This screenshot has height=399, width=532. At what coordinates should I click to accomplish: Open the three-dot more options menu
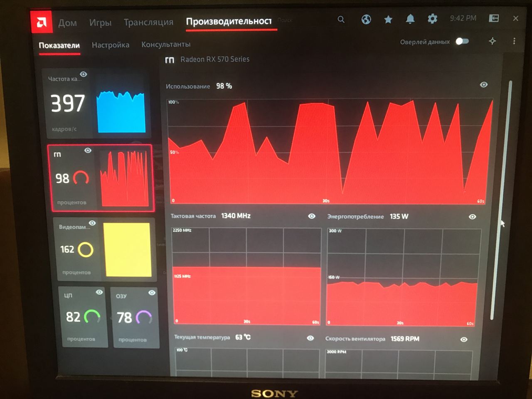pos(514,41)
